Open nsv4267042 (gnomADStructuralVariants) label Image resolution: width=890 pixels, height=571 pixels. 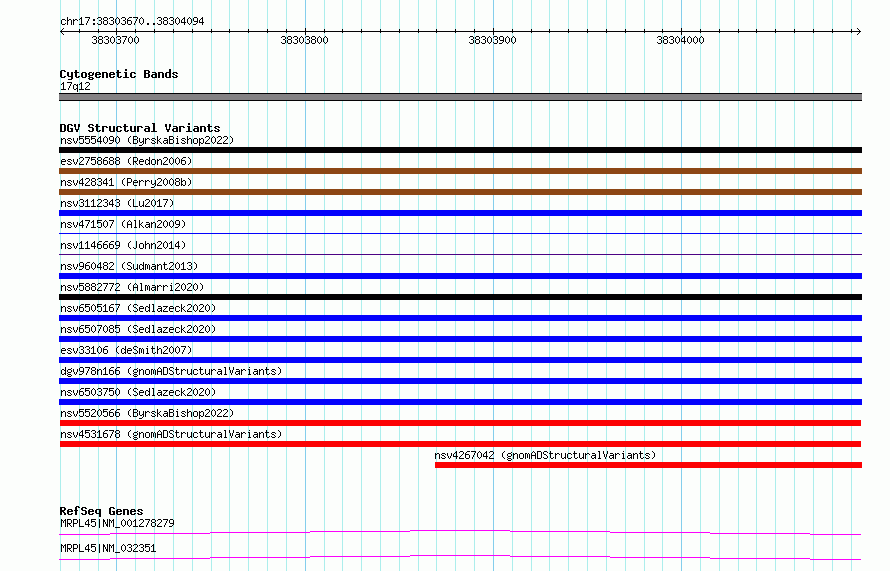click(545, 455)
